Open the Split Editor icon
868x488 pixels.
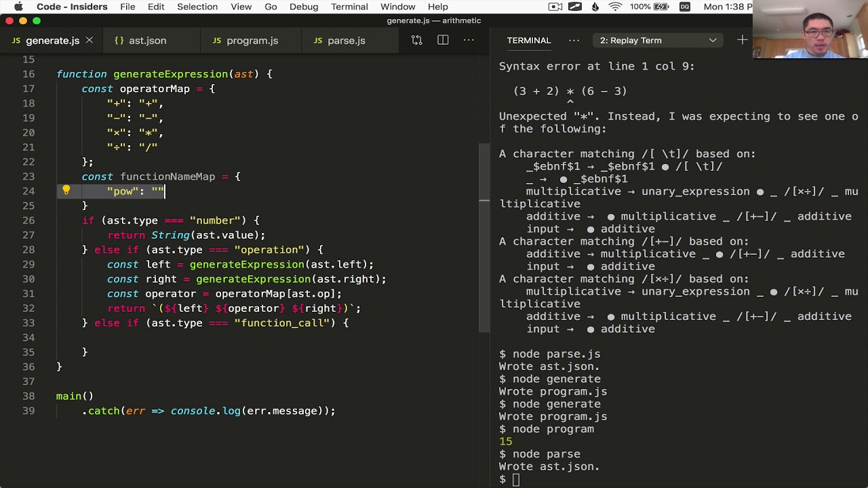tap(442, 40)
